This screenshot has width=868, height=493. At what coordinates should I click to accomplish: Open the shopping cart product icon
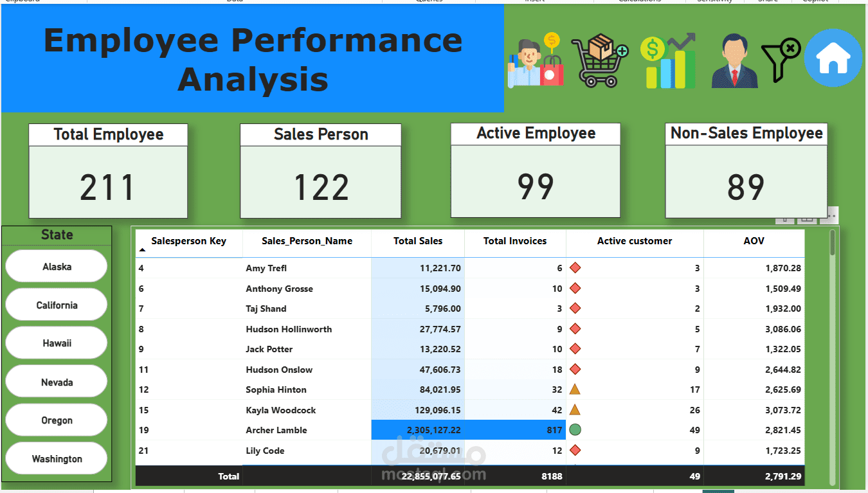pos(599,60)
